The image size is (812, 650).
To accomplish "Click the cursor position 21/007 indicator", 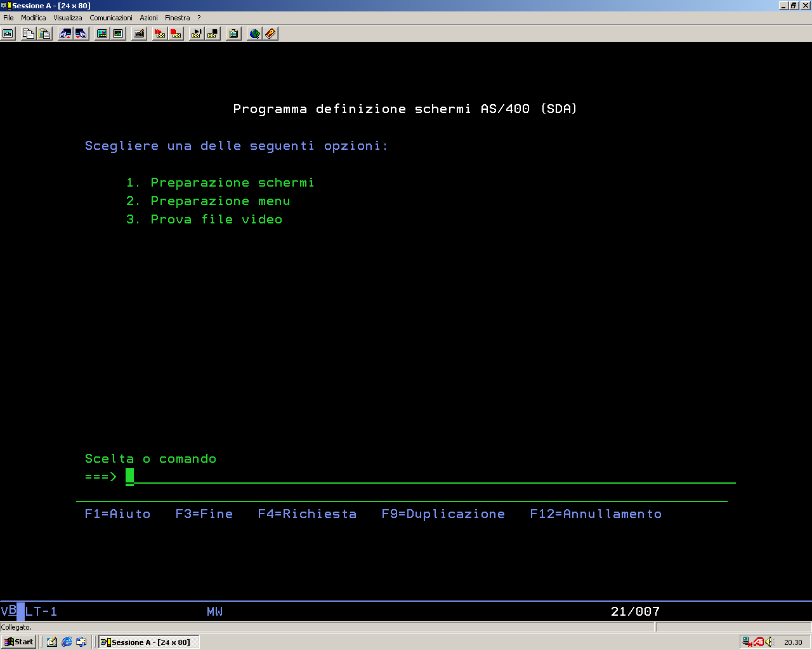I will (635, 612).
